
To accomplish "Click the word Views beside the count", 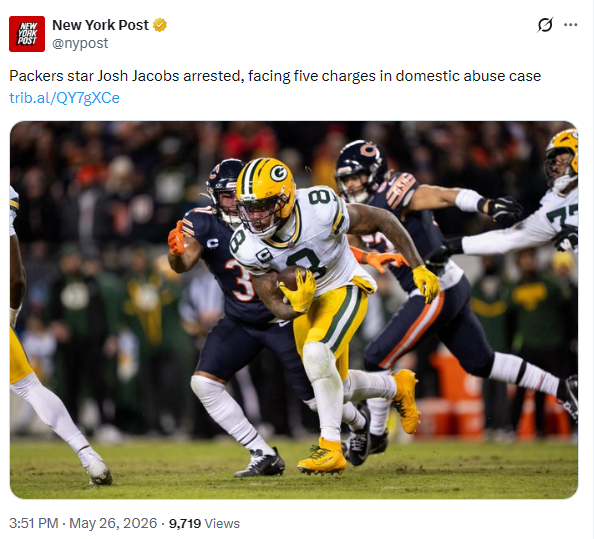I will (x=222, y=523).
